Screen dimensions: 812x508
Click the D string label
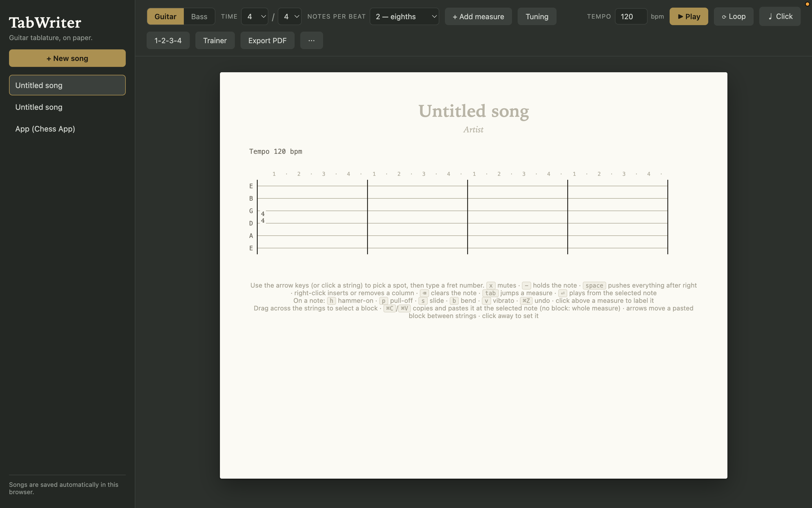[251, 224]
